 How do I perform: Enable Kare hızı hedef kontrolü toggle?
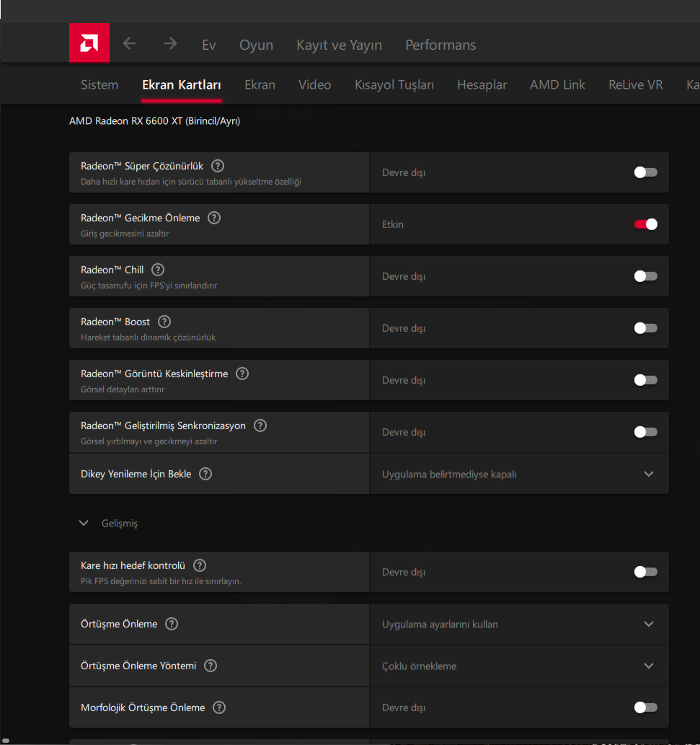click(646, 572)
